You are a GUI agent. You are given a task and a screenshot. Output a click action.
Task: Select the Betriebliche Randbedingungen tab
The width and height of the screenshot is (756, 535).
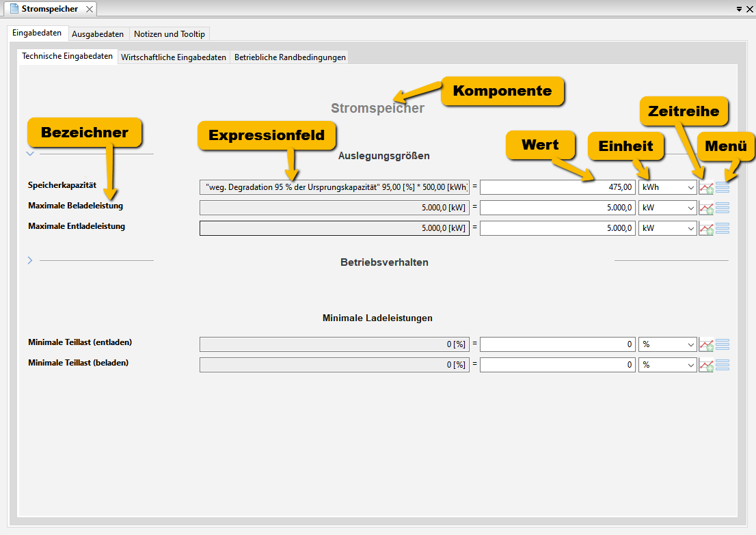click(x=290, y=57)
